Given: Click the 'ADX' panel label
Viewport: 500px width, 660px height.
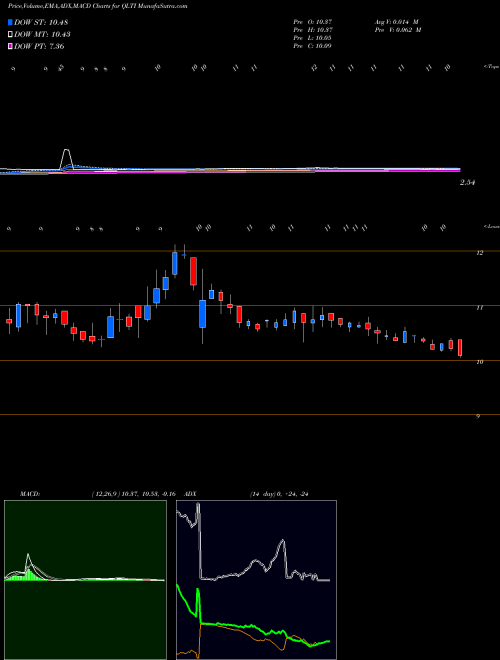Looking at the screenshot, I should click(191, 494).
